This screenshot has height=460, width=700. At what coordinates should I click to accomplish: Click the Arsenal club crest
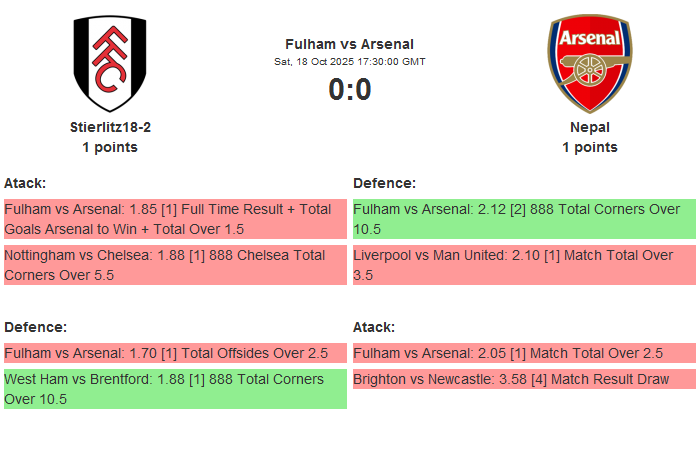pyautogui.click(x=589, y=64)
